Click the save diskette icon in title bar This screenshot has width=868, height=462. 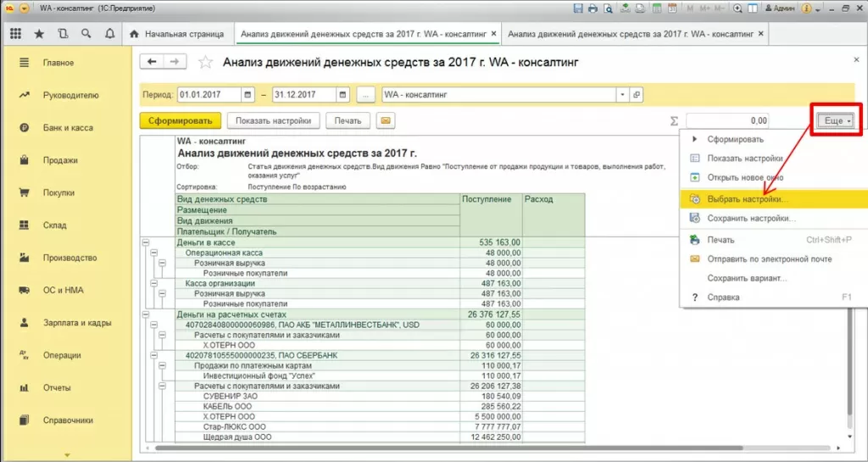[x=578, y=8]
